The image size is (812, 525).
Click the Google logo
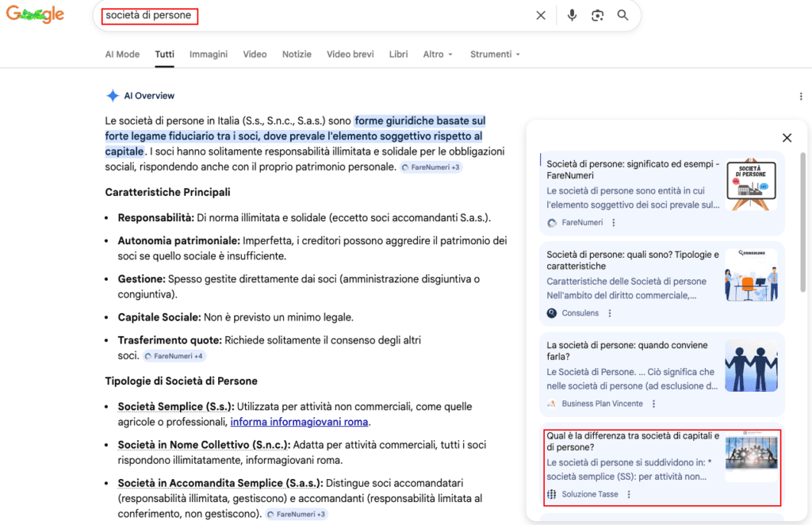pyautogui.click(x=35, y=13)
